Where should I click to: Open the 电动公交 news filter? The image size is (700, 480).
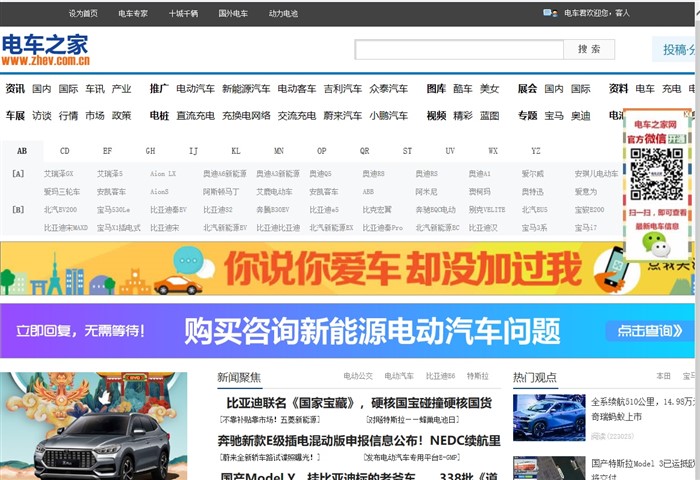point(358,376)
